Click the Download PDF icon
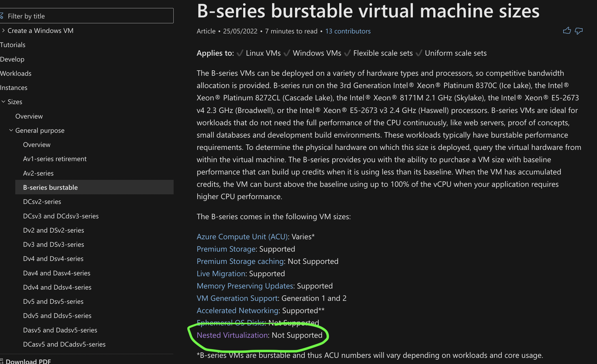597x364 pixels. pyautogui.click(x=2, y=361)
